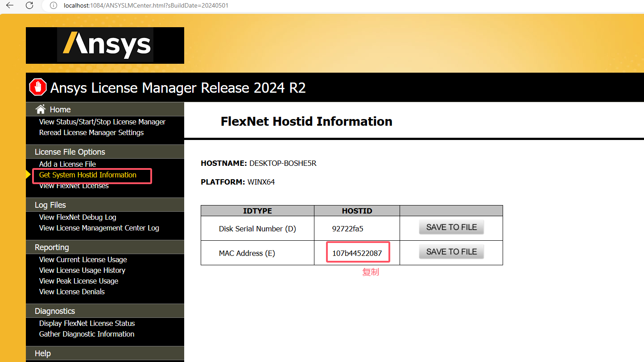Click the red stop-sign icon in header
This screenshot has height=362, width=644.
point(37,87)
